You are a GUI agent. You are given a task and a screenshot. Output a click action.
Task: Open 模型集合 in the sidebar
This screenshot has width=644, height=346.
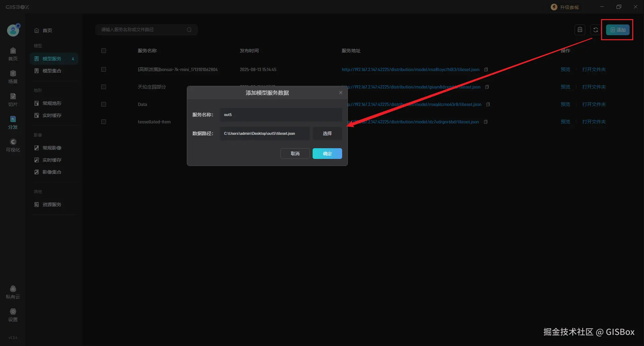(54, 71)
